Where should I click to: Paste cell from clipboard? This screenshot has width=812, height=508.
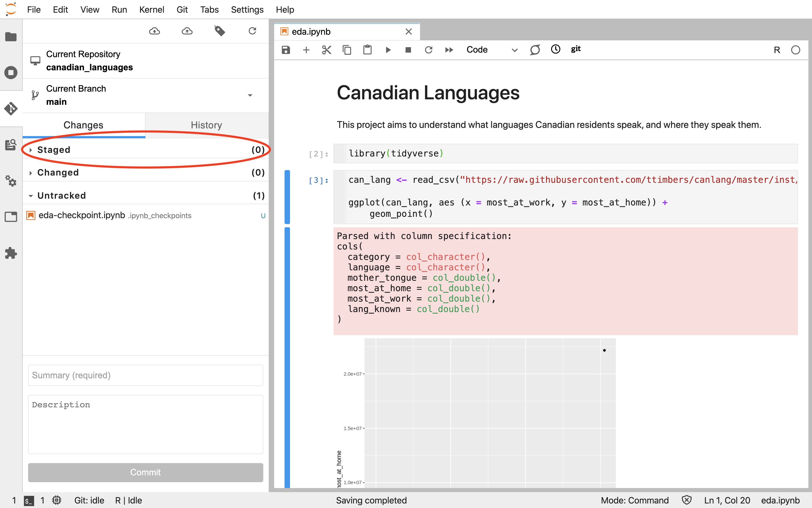point(367,50)
